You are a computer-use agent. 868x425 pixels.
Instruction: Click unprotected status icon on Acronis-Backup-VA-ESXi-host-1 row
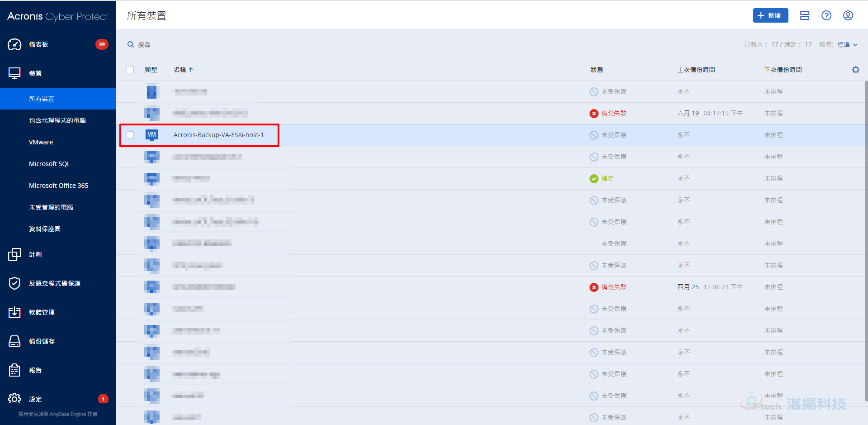(594, 135)
